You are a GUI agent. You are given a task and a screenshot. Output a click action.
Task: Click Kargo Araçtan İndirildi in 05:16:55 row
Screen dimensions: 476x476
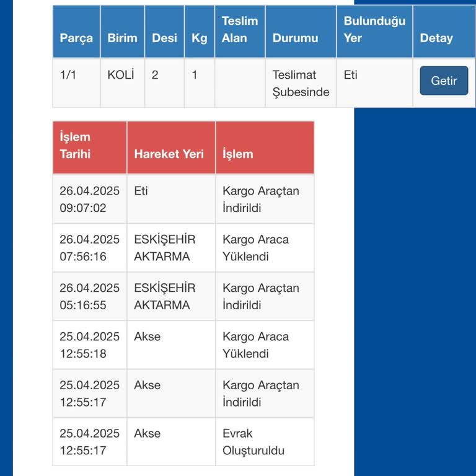tap(261, 297)
